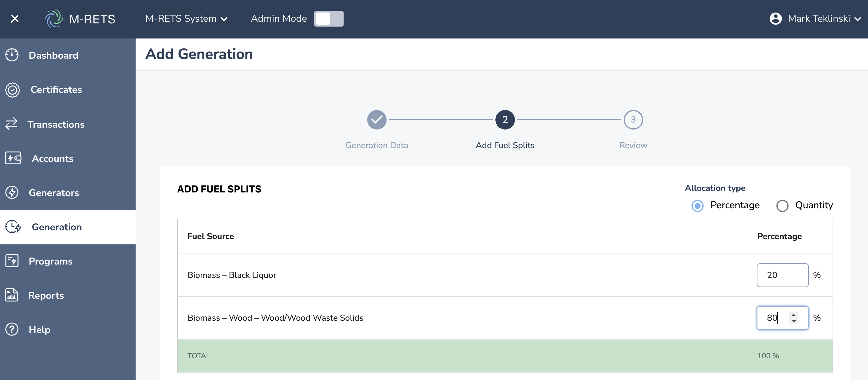Select the Percentage allocation type
This screenshot has width=868, height=380.
[697, 206]
